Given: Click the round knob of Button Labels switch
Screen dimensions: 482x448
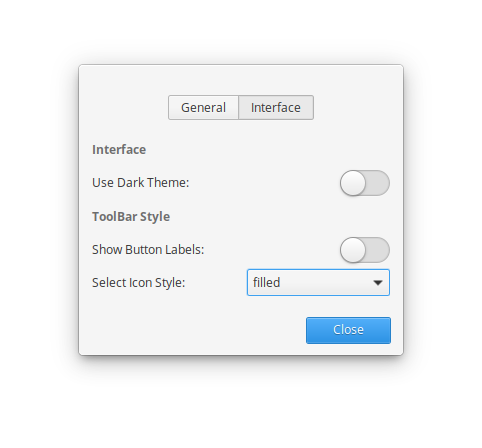Looking at the screenshot, I should [353, 250].
